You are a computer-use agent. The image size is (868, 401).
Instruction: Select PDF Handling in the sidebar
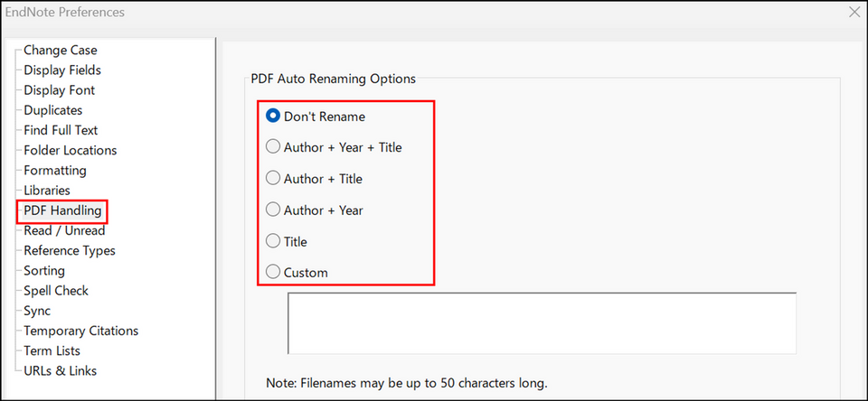[x=62, y=210]
